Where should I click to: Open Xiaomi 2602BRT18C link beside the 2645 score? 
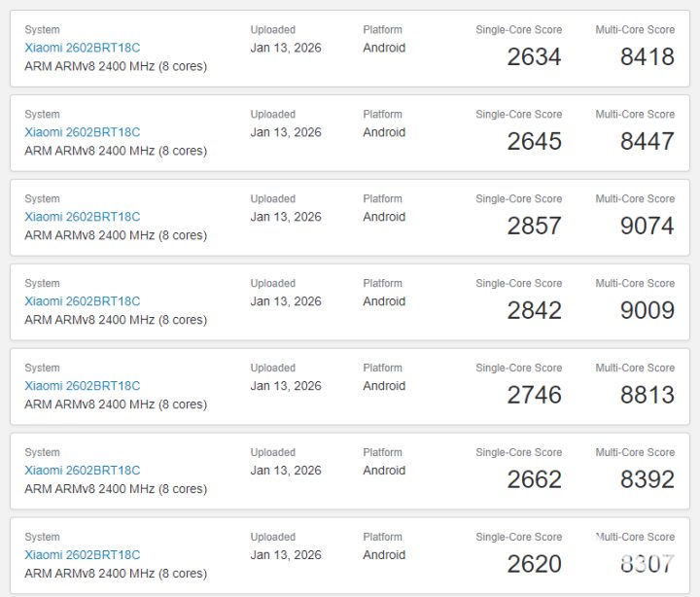(83, 132)
